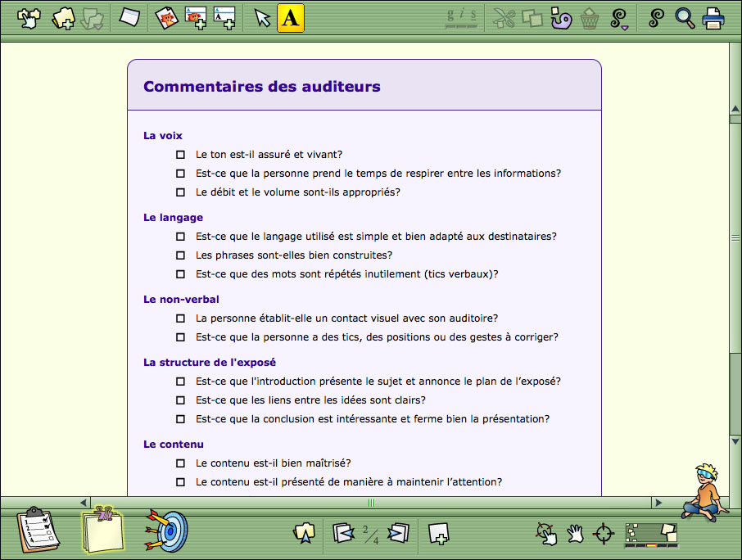Click the add image-with-text box icon
The width and height of the screenshot is (742, 560).
[196, 19]
